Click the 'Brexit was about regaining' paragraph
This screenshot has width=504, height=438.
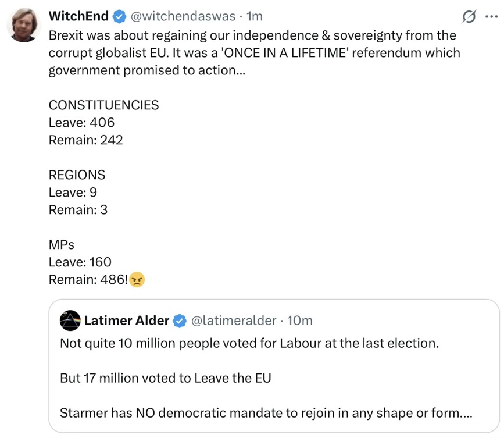(254, 53)
